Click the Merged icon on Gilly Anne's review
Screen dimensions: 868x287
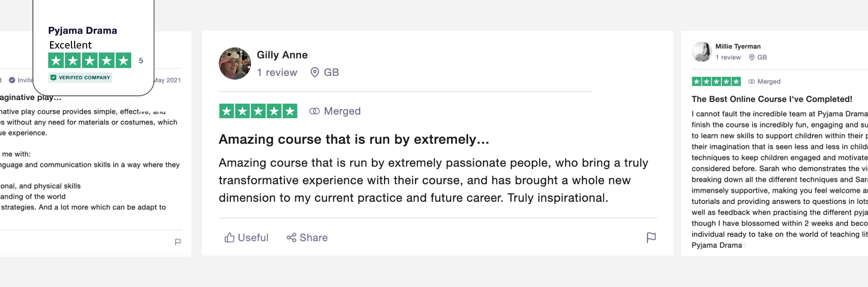314,111
